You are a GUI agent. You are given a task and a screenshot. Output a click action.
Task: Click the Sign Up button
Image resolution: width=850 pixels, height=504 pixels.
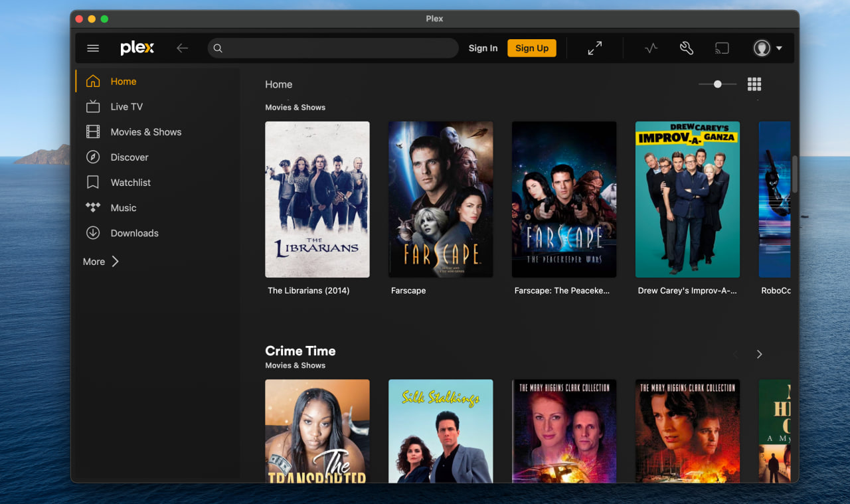click(x=531, y=48)
